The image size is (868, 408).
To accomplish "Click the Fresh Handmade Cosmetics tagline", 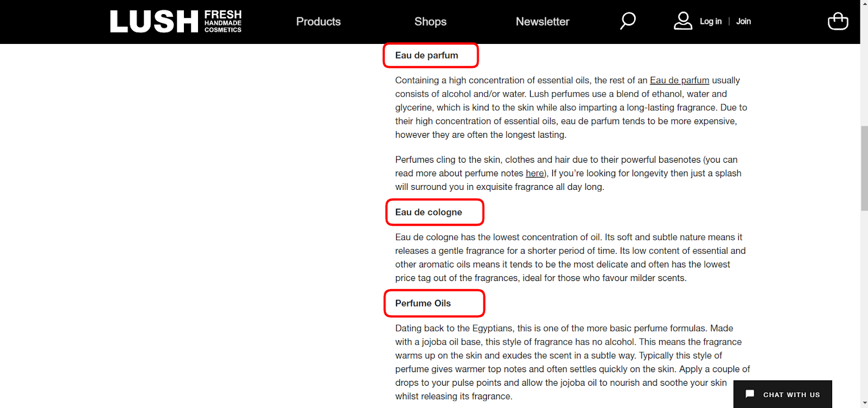I will tap(223, 22).
